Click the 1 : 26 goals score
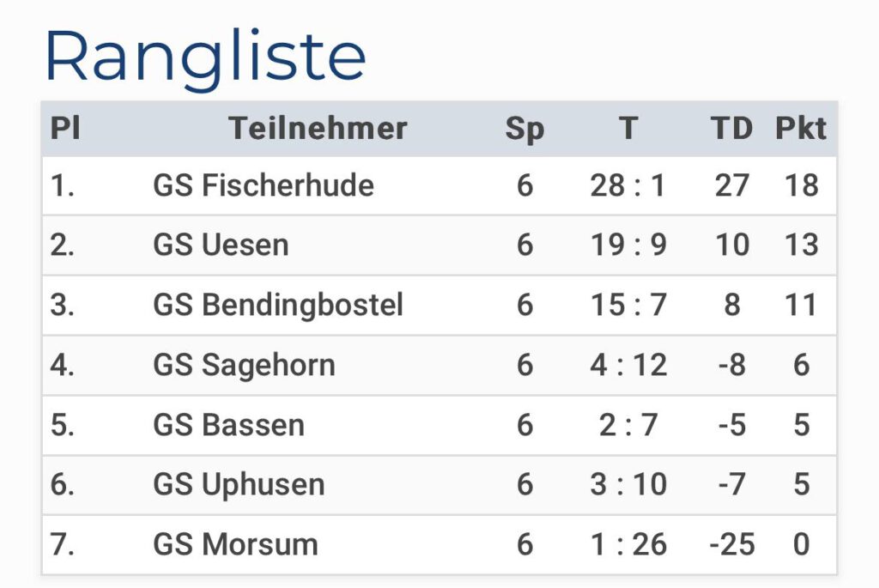Image resolution: width=879 pixels, height=588 pixels. (x=628, y=544)
